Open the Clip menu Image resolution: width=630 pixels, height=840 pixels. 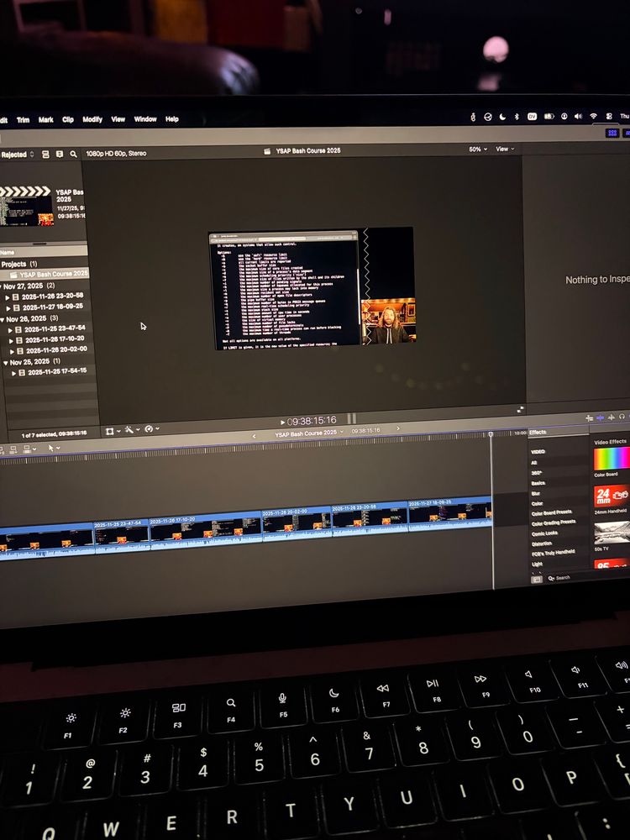click(x=68, y=119)
